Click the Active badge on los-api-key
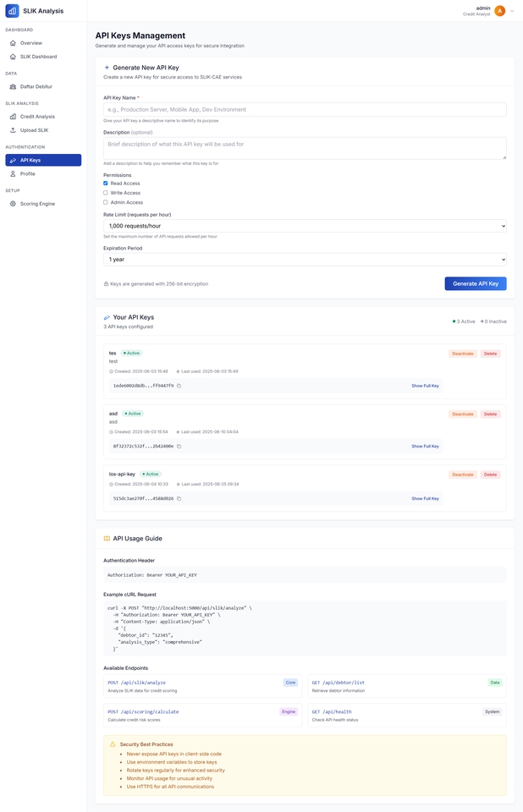 pos(151,474)
